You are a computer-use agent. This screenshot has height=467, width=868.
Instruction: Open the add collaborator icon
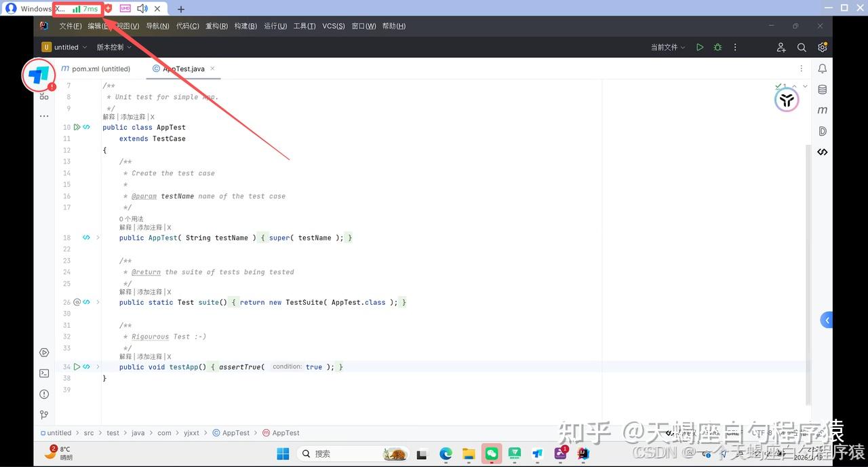[x=781, y=48]
